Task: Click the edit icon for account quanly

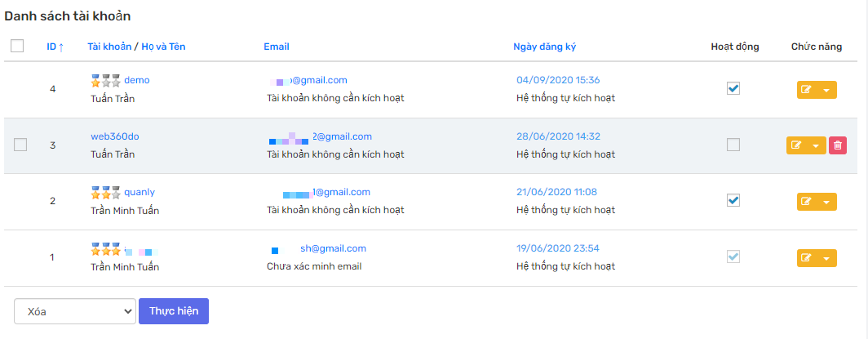Action: coord(807,202)
